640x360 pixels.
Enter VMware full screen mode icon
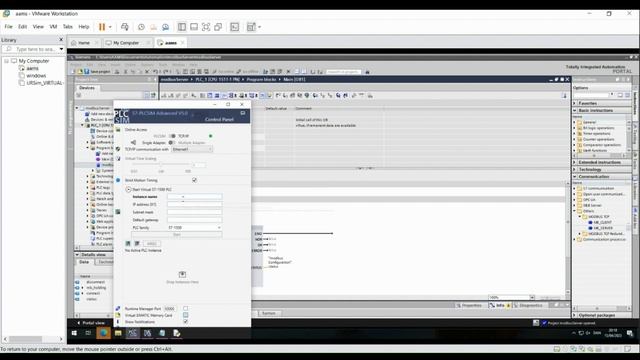coord(206,27)
